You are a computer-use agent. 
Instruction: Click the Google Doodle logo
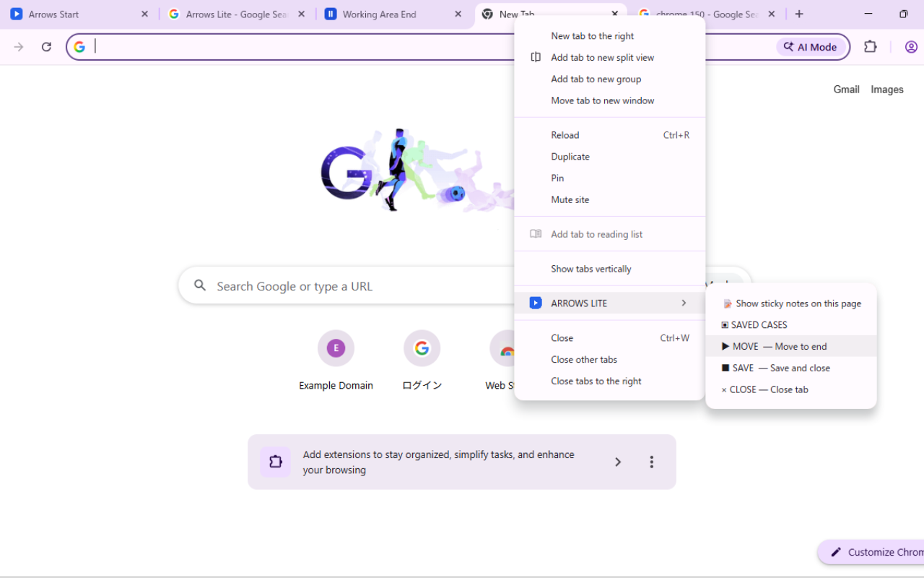point(417,171)
